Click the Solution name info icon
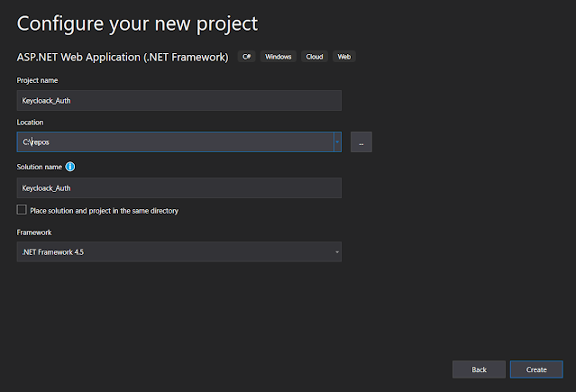Screen dimensions: 576x392 70,167
